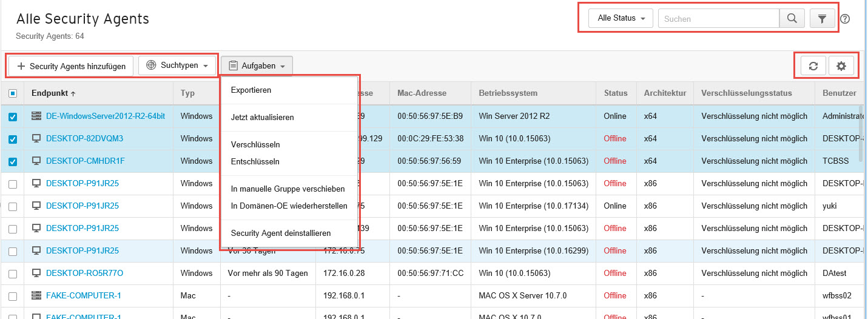Uncheck the DE-WindowsServer2012-R2-64bit row checkbox
This screenshot has height=319, width=868.
13,116
